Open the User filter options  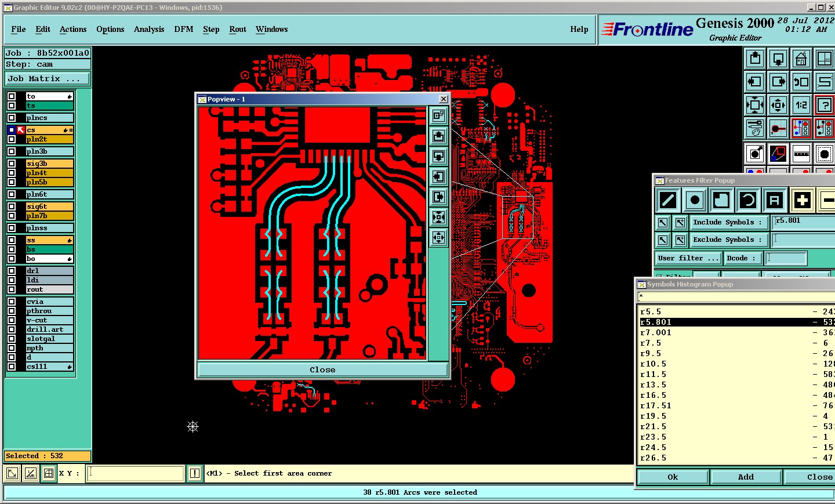point(688,258)
